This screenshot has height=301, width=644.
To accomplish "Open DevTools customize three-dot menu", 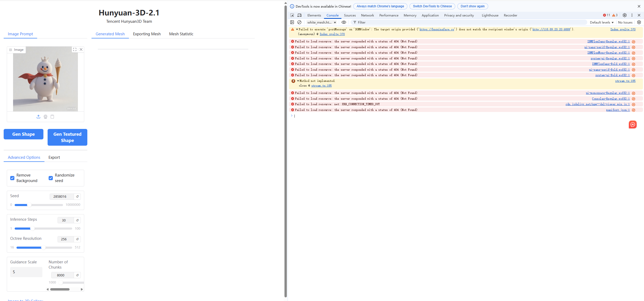I will pos(632,15).
